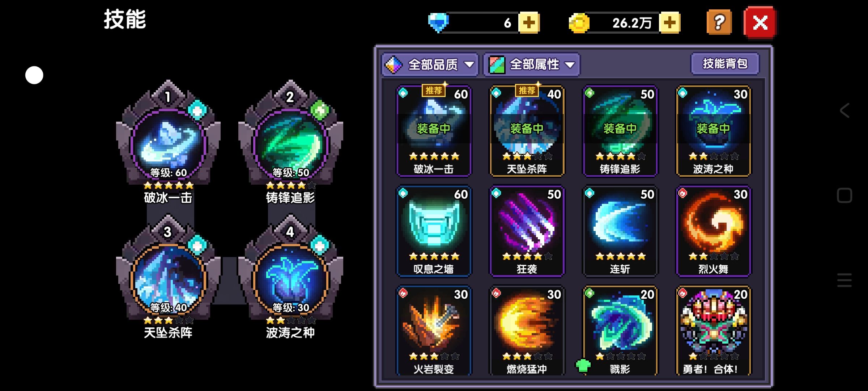868x391 pixels.
Task: Open the 全部品质 quality filter dropdown
Action: [430, 65]
